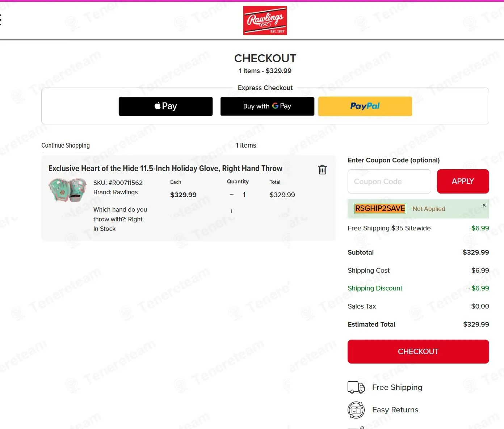Click the Free Shipping truck icon

[356, 387]
